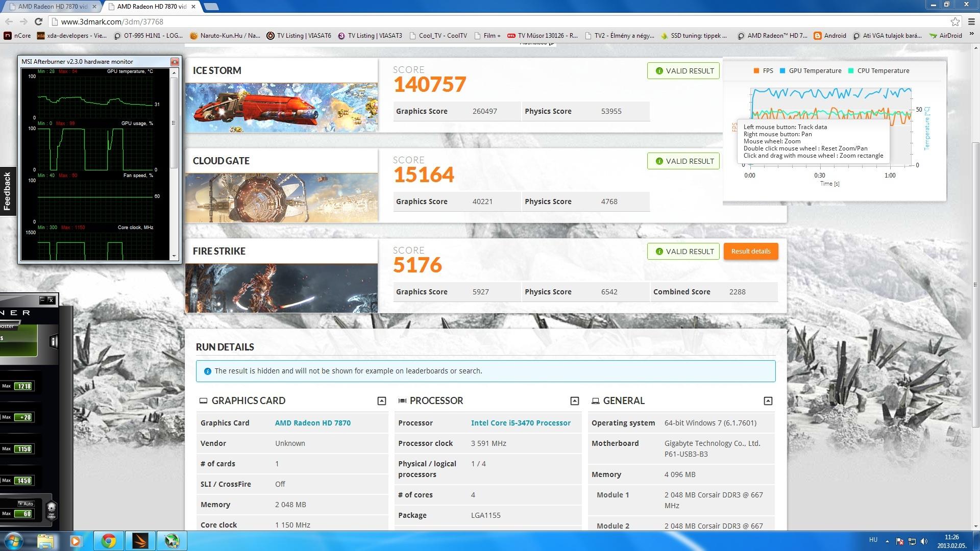Open the TV Listing VIASAT6 bookmark
This screenshot has width=980, height=551.
299,36
